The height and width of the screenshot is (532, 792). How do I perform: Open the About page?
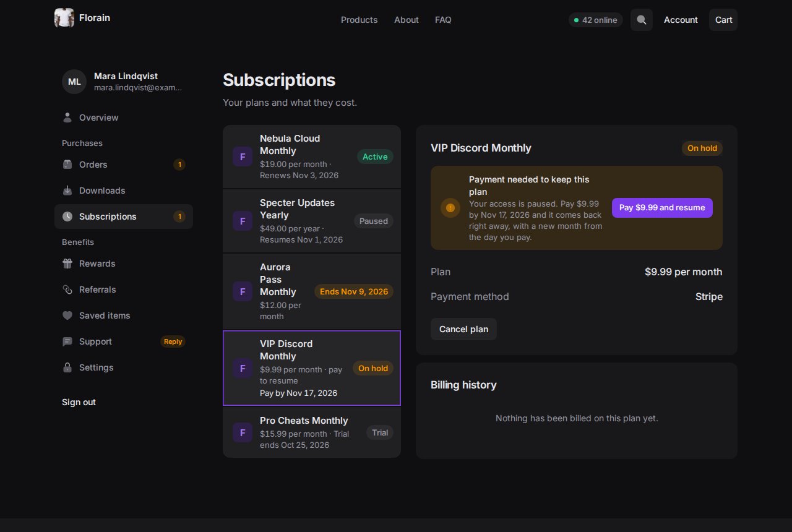click(x=407, y=20)
